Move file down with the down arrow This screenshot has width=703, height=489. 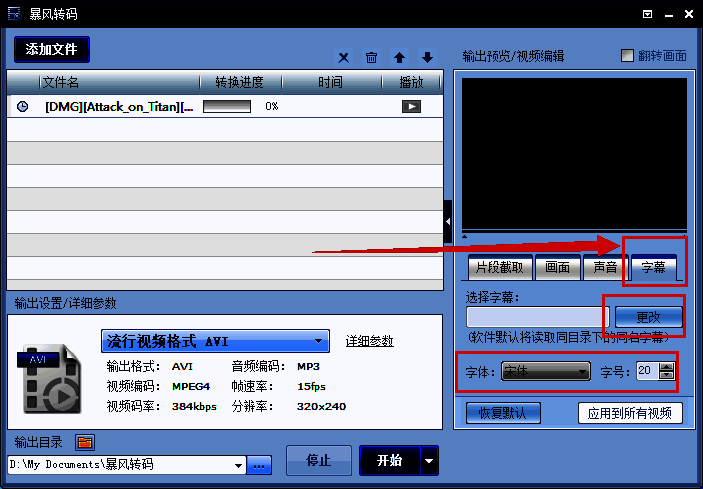[x=427, y=58]
